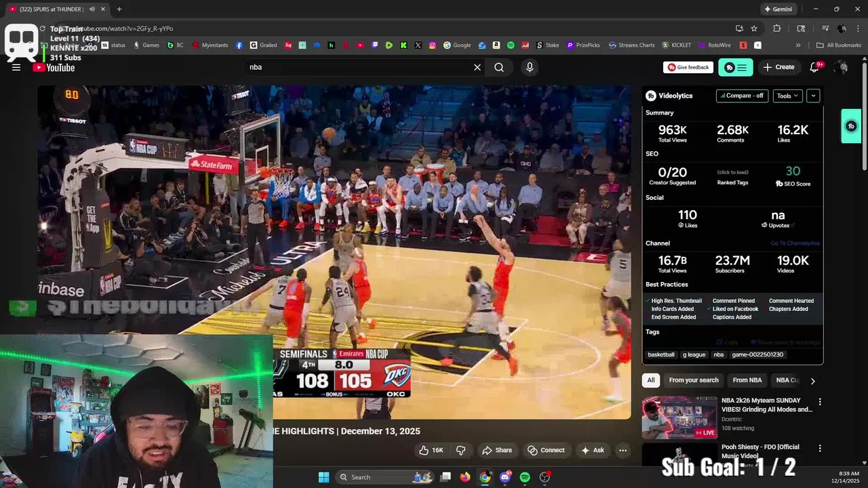Viewport: 868px width, 488px height.
Task: Open the NBA 2k26 Myteam SUNDAY VIBES title
Action: [767, 405]
